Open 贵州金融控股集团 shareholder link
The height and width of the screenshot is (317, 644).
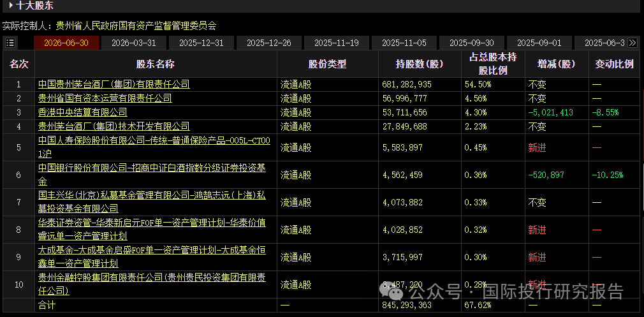point(152,284)
